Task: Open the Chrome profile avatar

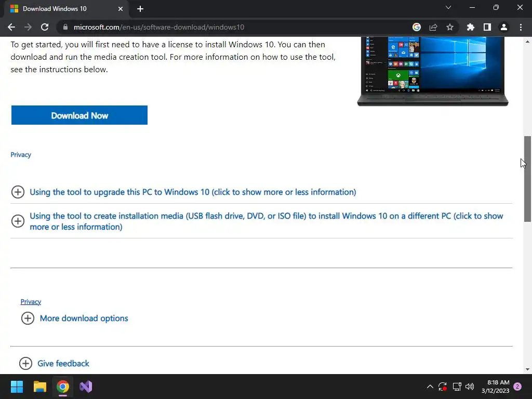Action: [504, 27]
